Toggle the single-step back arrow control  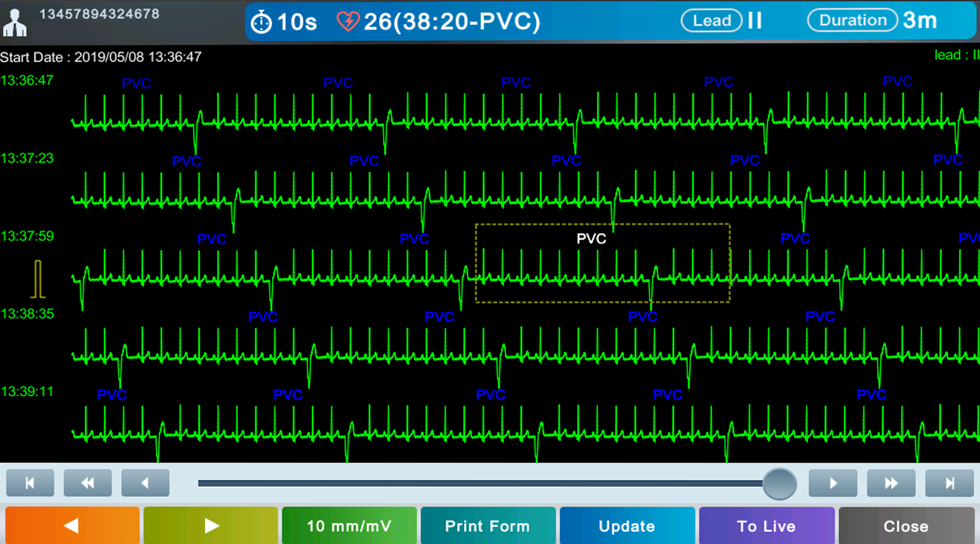point(145,483)
